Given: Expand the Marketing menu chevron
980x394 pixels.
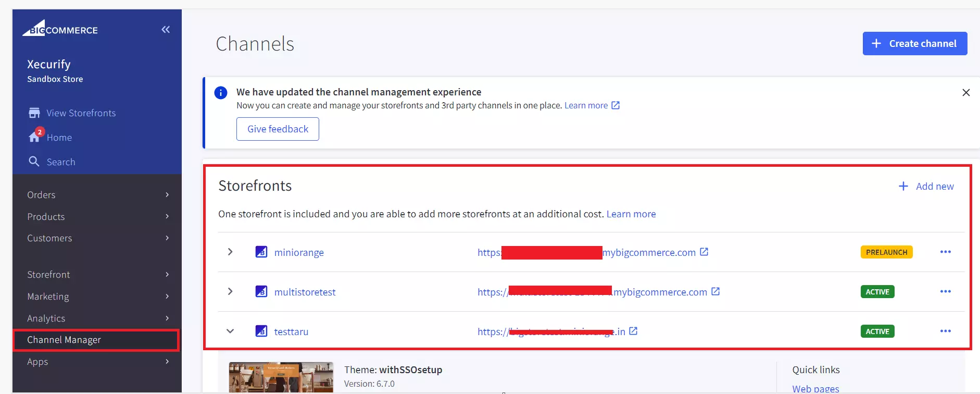Looking at the screenshot, I should (x=167, y=297).
